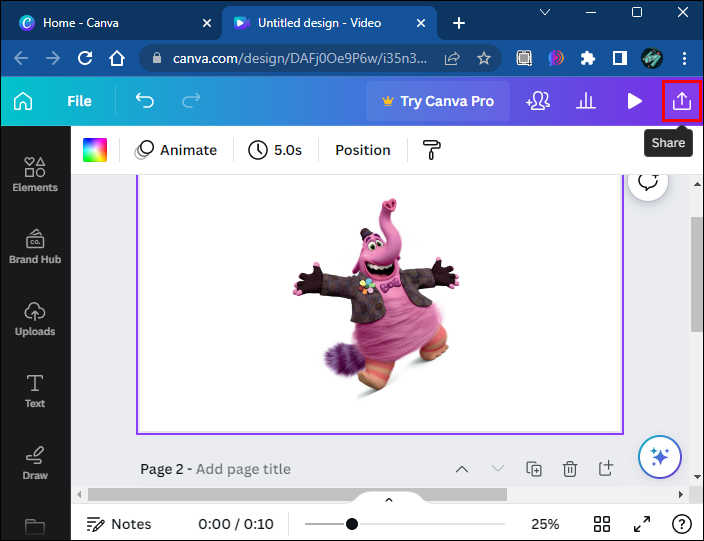Open the Text sidebar panel
The width and height of the screenshot is (704, 541).
(x=35, y=391)
